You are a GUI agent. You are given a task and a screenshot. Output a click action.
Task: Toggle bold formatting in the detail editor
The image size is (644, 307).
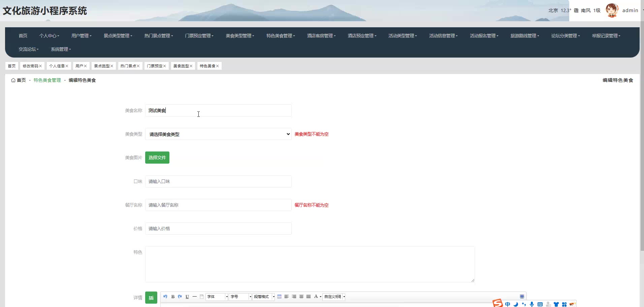pyautogui.click(x=173, y=297)
